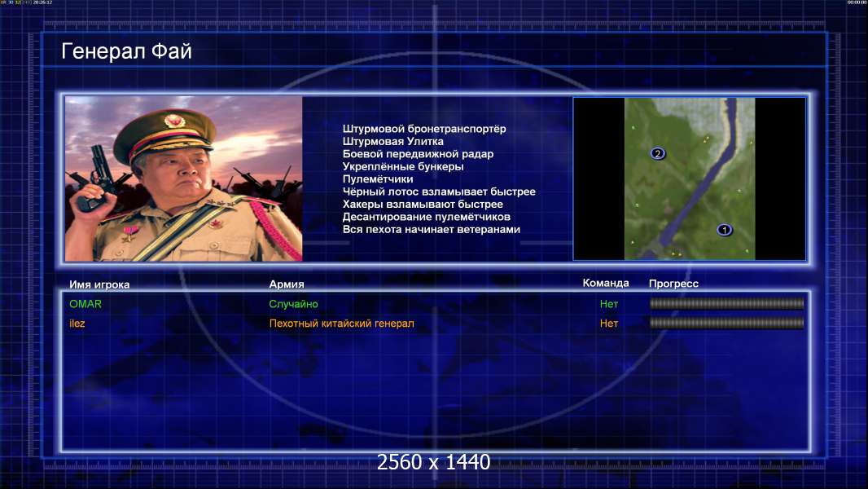Click the General Fai portrait image

pos(184,178)
